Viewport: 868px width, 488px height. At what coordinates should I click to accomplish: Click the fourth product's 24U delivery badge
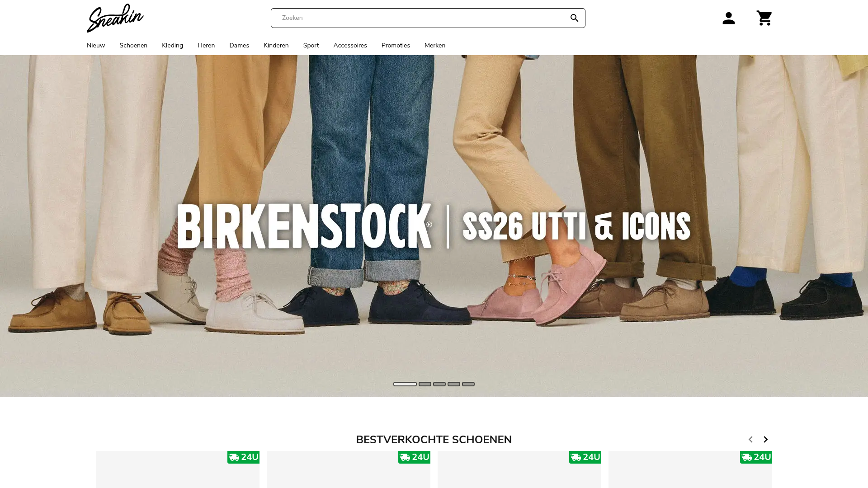tap(756, 457)
